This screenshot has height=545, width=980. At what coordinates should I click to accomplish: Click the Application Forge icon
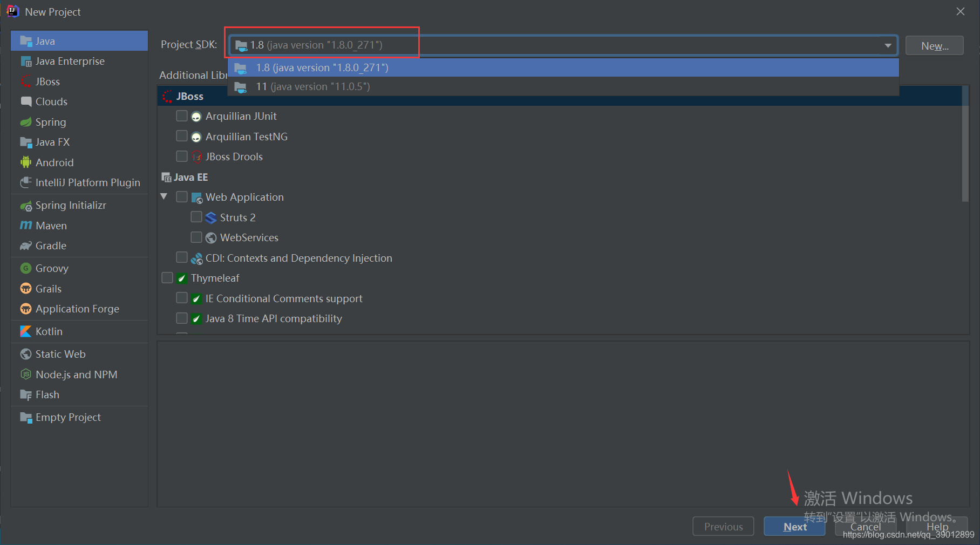26,309
